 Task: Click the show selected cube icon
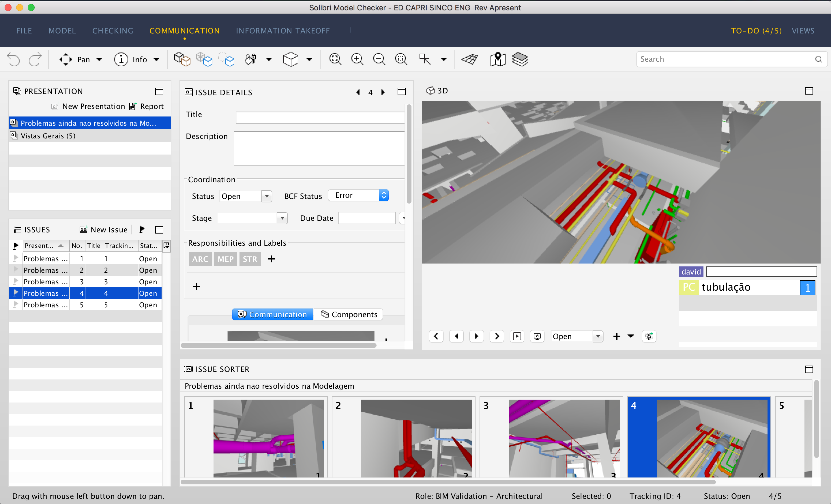(227, 59)
